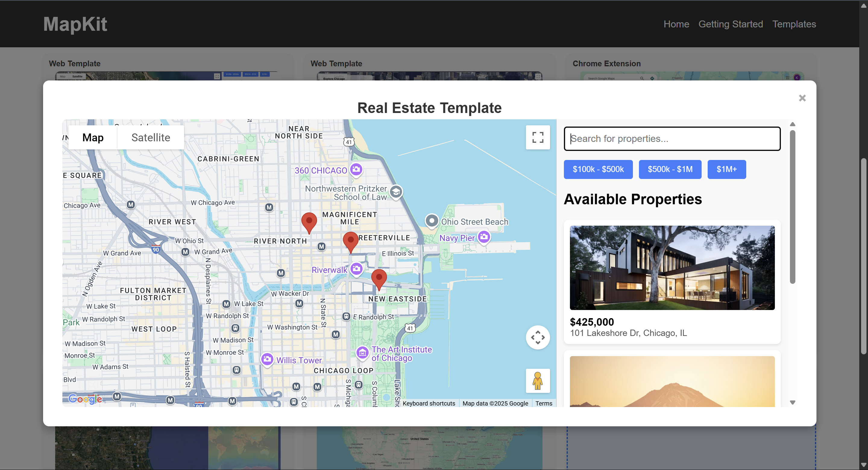Viewport: 868px width, 470px height.
Task: Click the red pin near Magnificent Mile
Action: coord(309,222)
